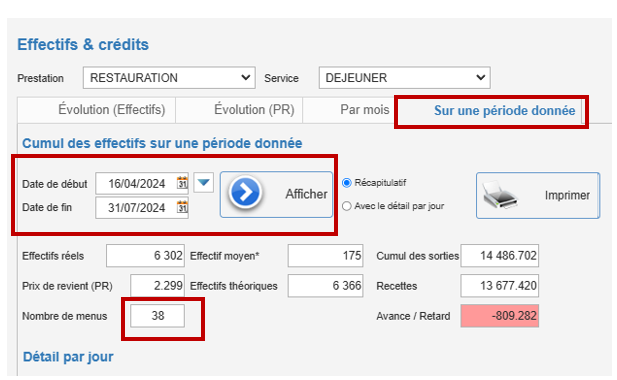
Task: Open the Service DEJEUNER dropdown
Action: [x=405, y=77]
